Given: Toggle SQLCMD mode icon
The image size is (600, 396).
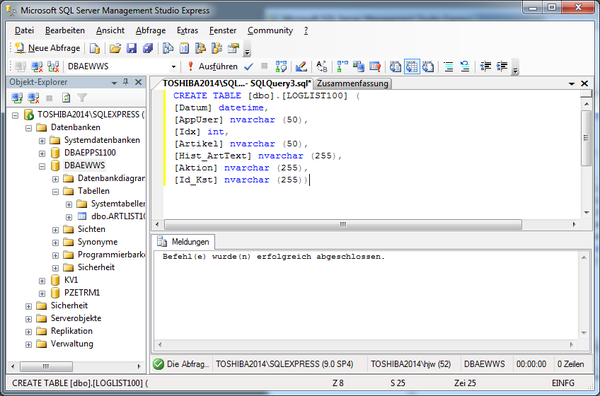Looking at the screenshot, I should (375, 67).
